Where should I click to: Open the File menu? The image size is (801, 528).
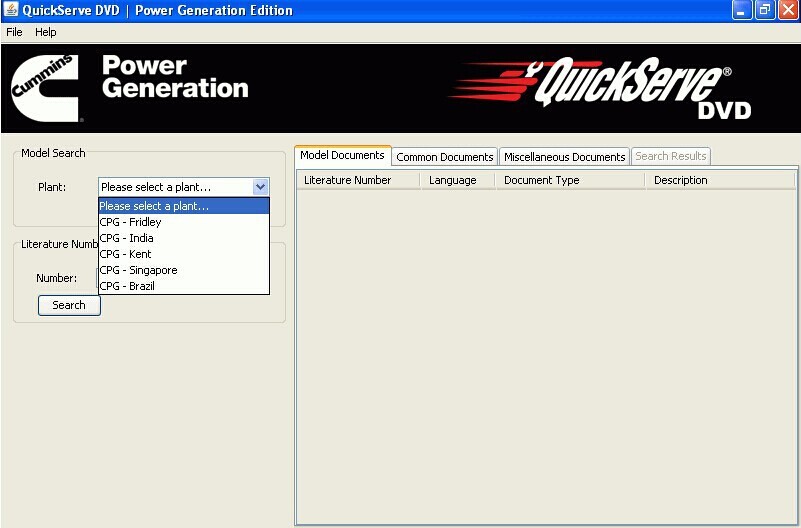[14, 32]
